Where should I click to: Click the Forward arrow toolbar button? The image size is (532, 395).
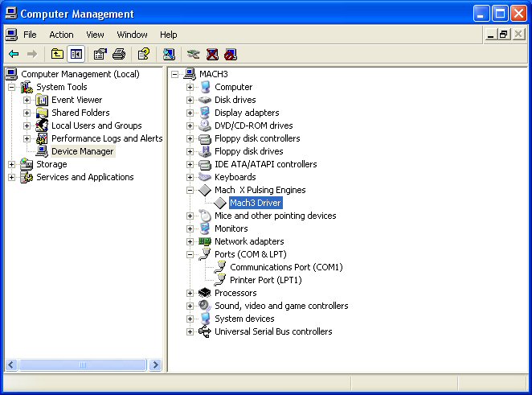32,54
